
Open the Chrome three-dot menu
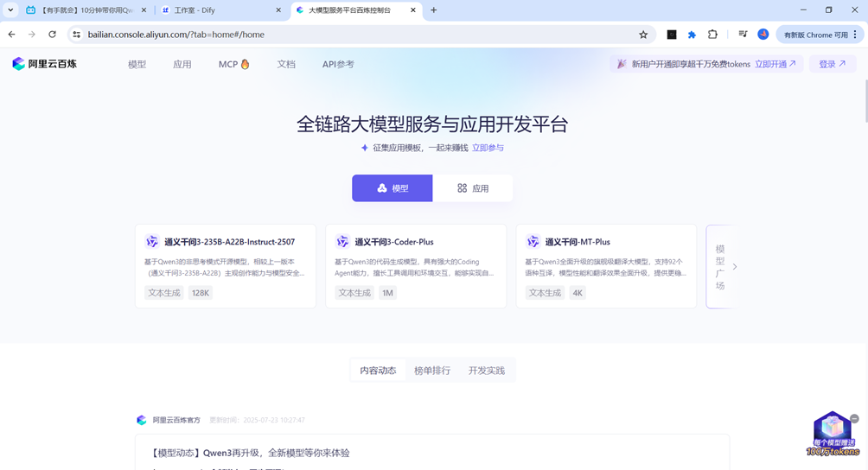pyautogui.click(x=856, y=35)
